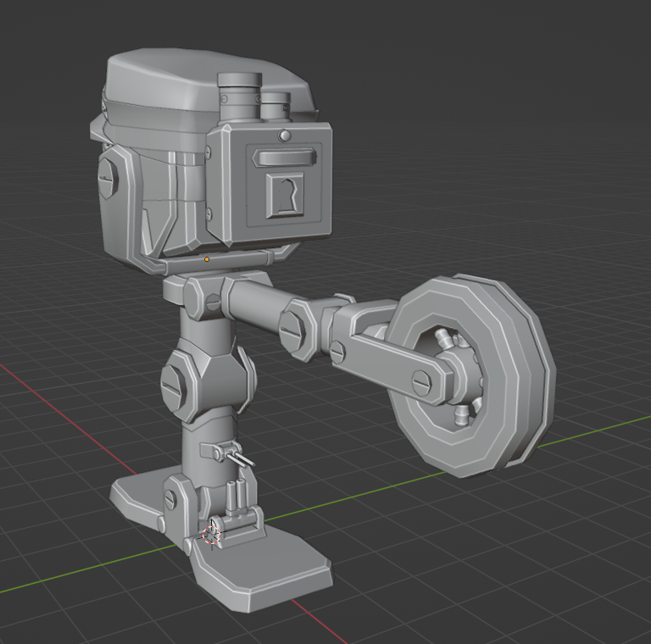
Task: Select the round rivet atop the face panel
Action: 285,135
